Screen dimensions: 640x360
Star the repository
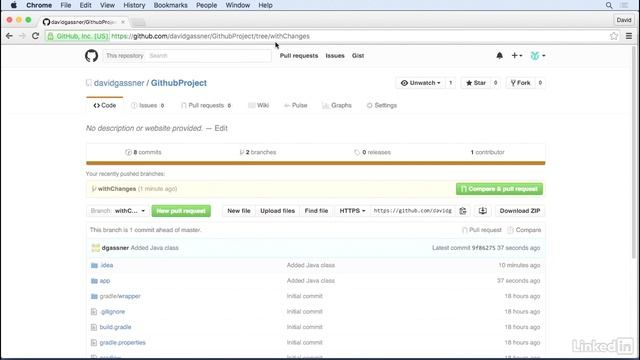pyautogui.click(x=476, y=83)
